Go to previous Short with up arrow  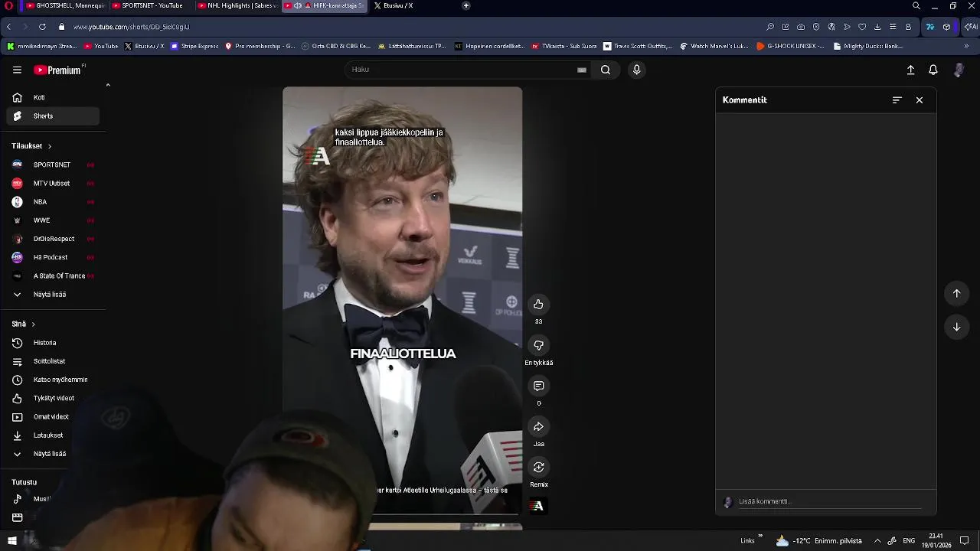(x=956, y=293)
